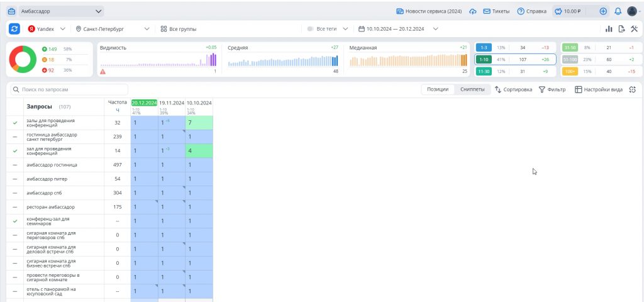Click the icon right of Настройки вида
The image size is (644, 302).
(x=633, y=89)
